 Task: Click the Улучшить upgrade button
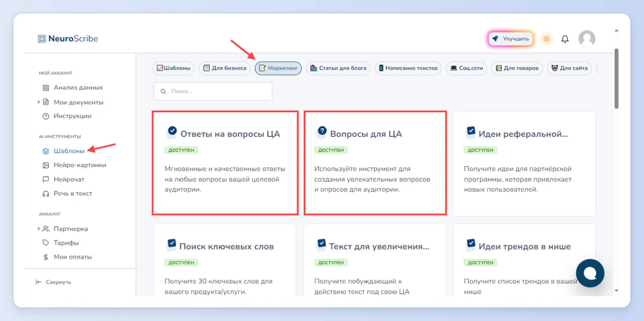[511, 39]
